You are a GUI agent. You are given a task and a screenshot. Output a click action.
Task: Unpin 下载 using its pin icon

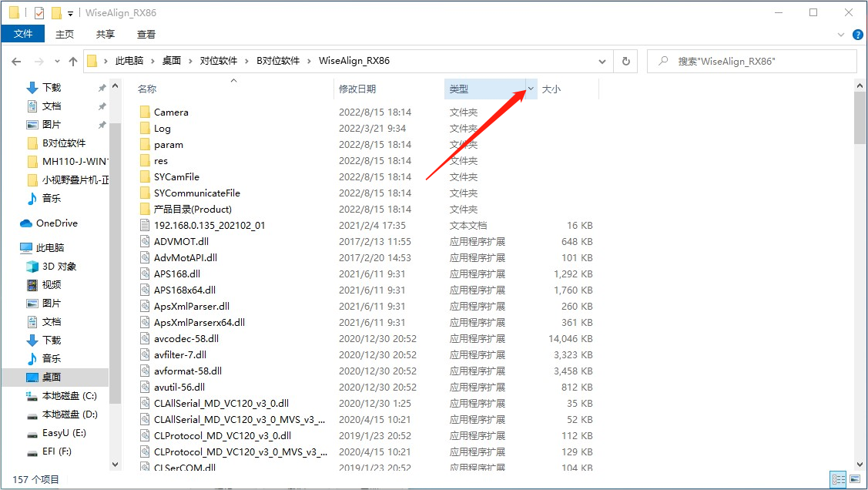[x=102, y=88]
